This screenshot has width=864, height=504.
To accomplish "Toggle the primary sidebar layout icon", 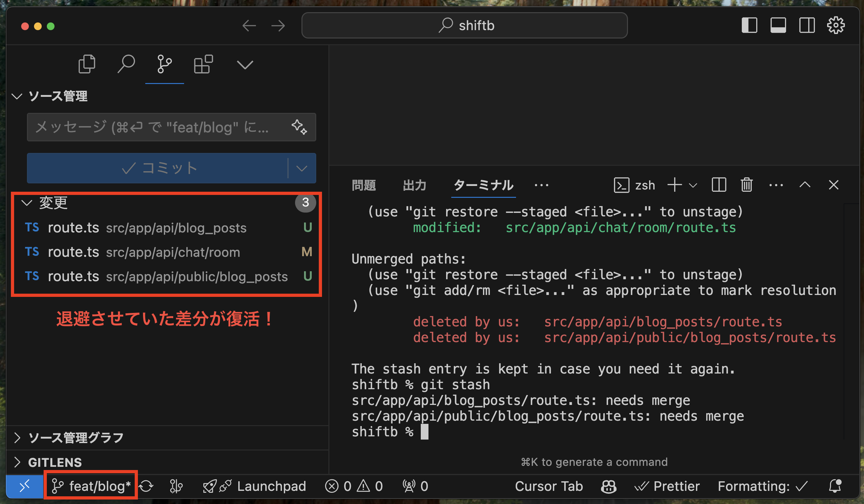I will pyautogui.click(x=749, y=25).
